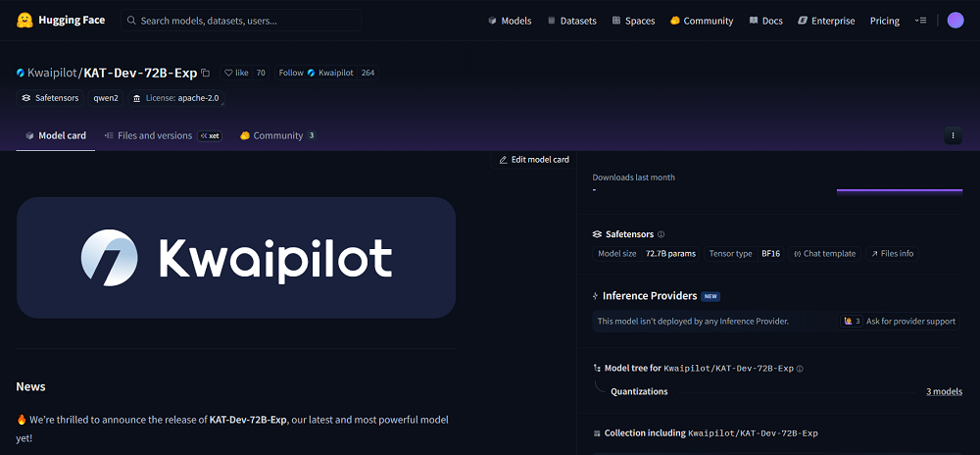Switch to Files and versions tab

tap(154, 135)
